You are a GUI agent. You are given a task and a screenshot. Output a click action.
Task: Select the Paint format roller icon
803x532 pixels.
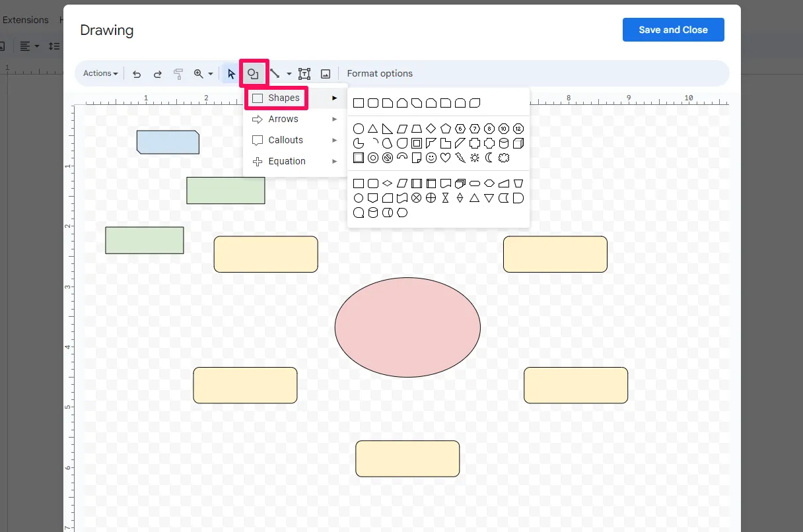pos(178,74)
